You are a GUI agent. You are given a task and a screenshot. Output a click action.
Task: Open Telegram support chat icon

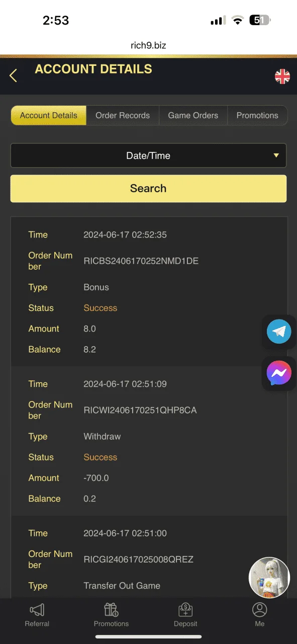(x=279, y=332)
